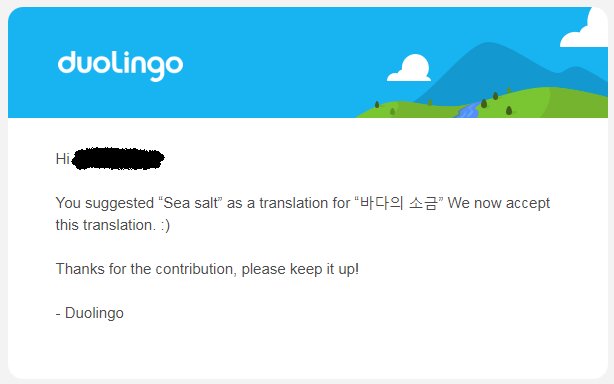
Task: Click "Thanks for the contribution" sentence
Action: click(x=146, y=269)
